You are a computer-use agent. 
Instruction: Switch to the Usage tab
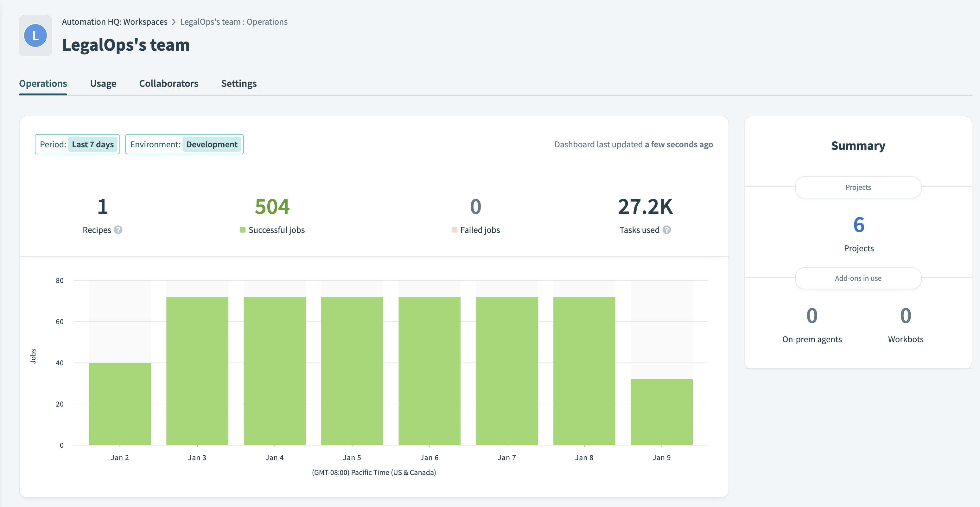pos(103,83)
